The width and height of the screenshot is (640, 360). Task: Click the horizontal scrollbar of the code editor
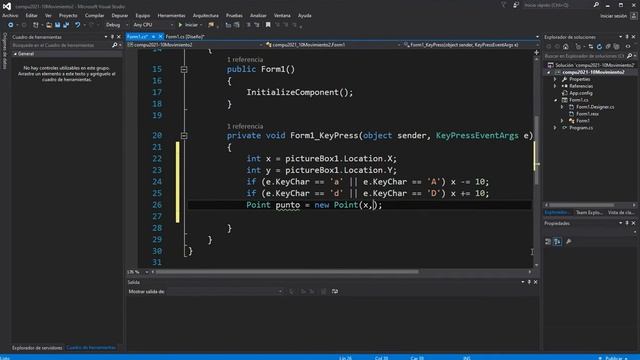click(x=287, y=272)
